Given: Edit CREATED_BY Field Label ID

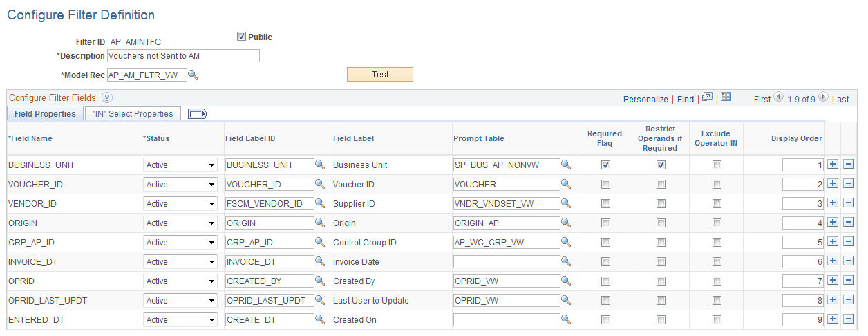Looking at the screenshot, I should point(270,281).
